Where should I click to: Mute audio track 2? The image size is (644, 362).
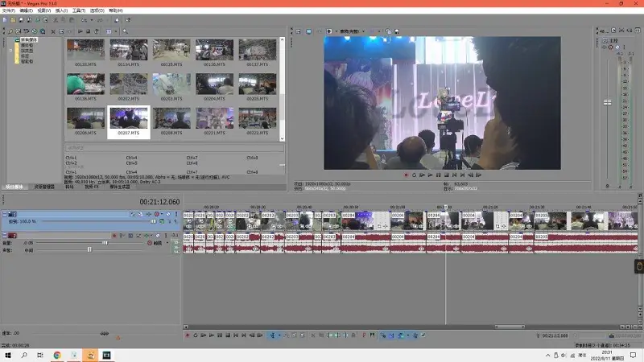[x=158, y=236]
